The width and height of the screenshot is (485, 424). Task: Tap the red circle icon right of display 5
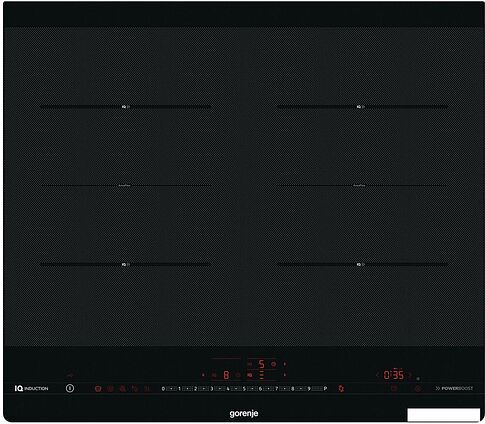(x=273, y=364)
